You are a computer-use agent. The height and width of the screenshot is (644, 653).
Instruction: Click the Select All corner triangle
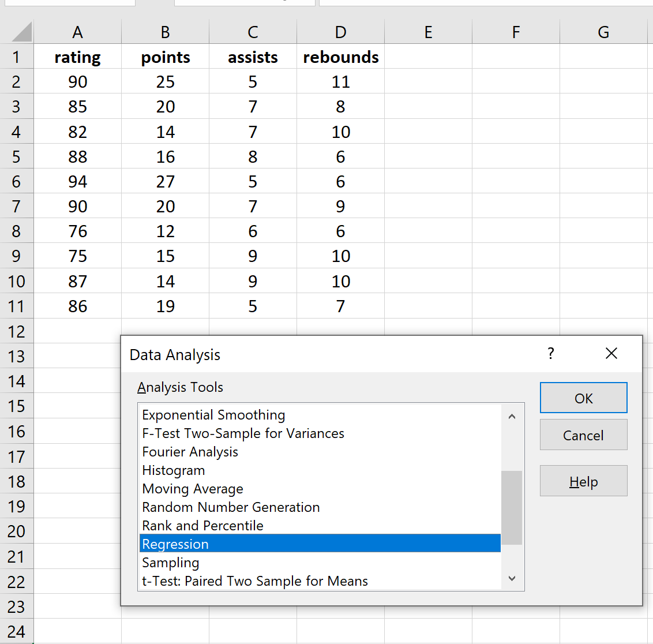click(x=22, y=32)
